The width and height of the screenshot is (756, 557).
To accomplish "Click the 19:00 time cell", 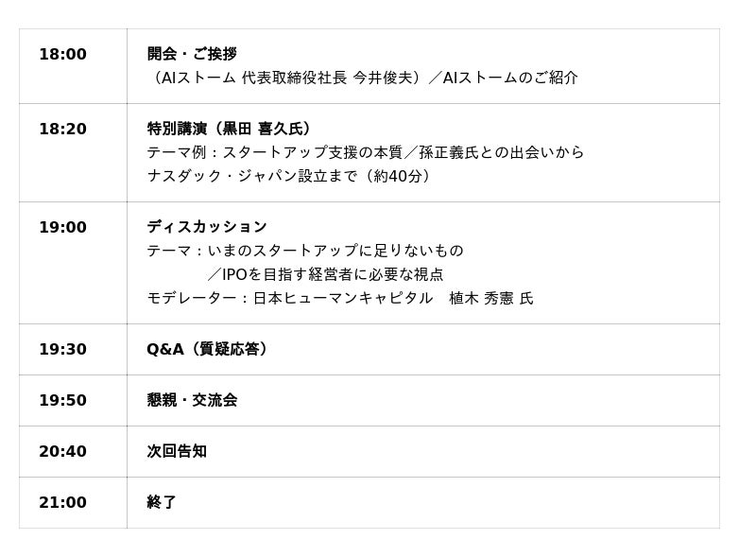I will tap(73, 263).
